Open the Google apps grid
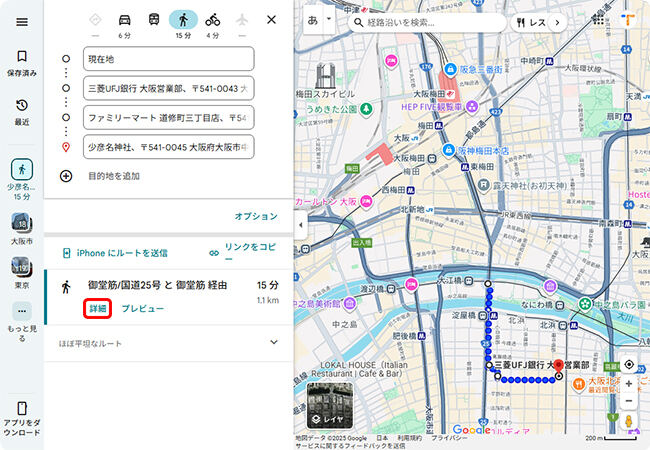 pos(598,19)
